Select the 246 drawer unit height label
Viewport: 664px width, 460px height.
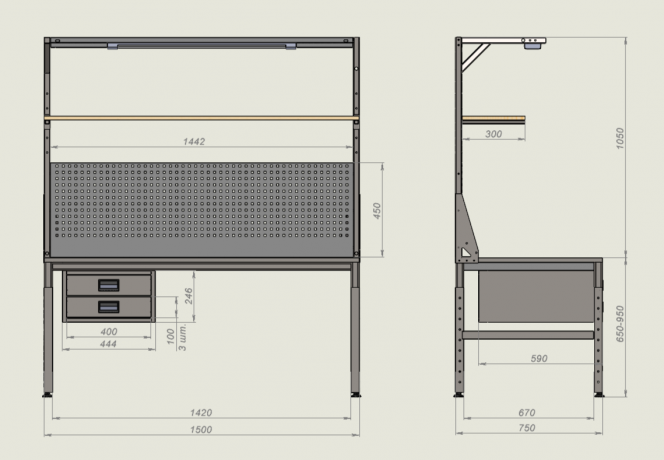click(x=189, y=296)
